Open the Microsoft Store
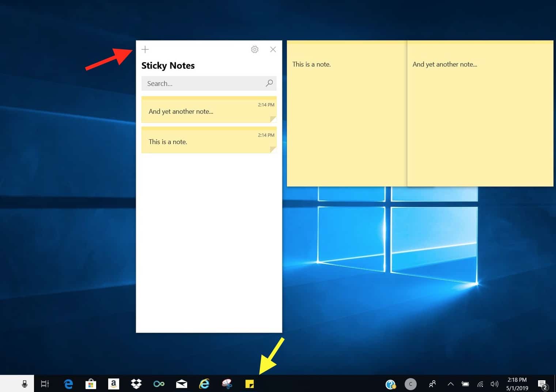 click(x=91, y=384)
